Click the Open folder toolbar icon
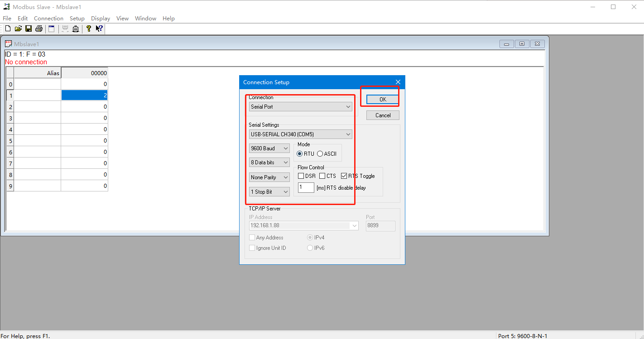This screenshot has height=339, width=644. coord(18,29)
